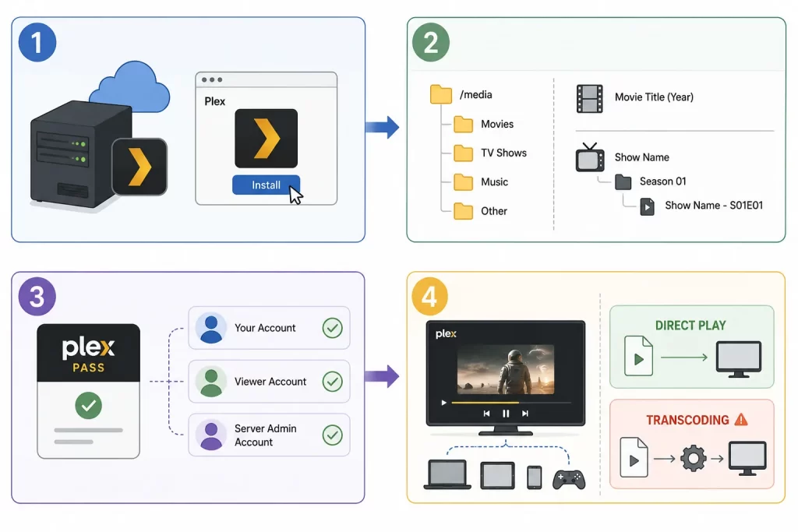Screen dimensions: 798x532
Task: Click the 'TRANSCODING' heading
Action: coord(687,420)
